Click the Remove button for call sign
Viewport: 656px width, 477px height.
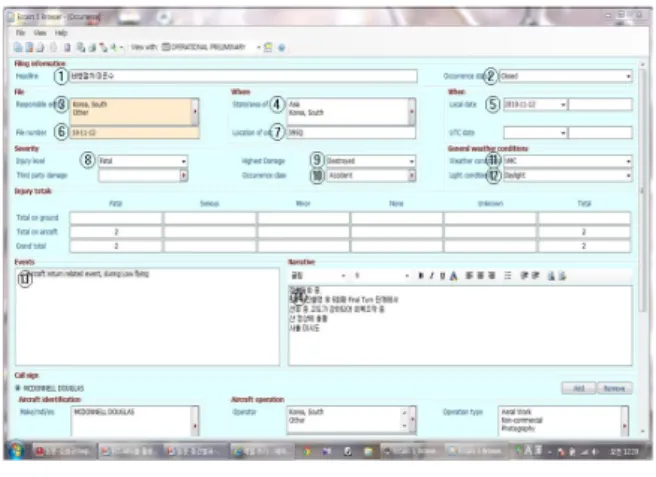(614, 388)
